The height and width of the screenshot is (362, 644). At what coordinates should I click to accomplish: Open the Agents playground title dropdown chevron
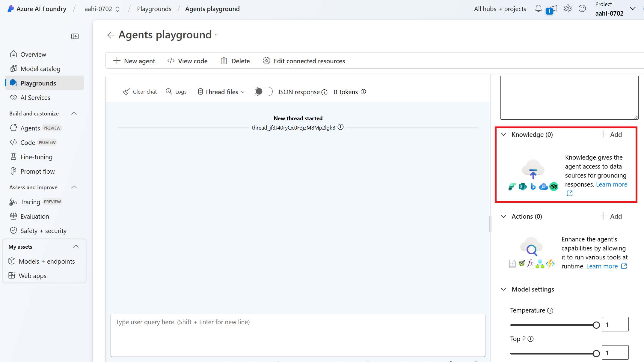pos(216,35)
